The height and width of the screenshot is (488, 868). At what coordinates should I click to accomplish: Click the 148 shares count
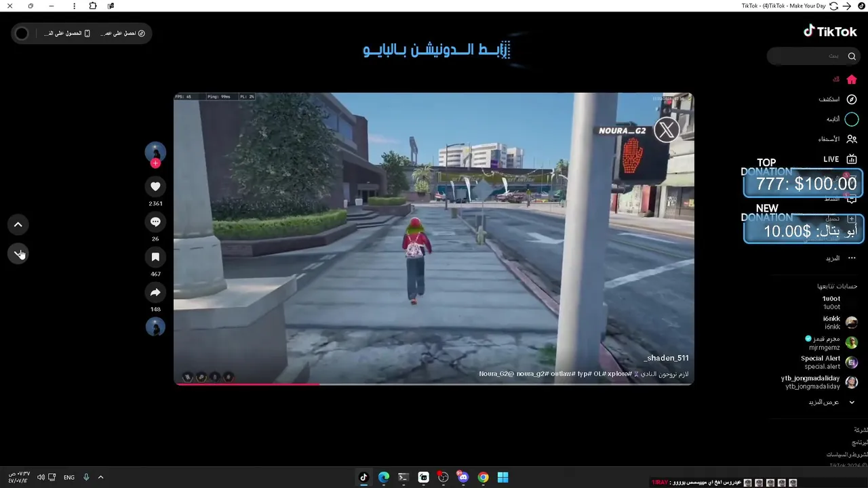click(x=155, y=309)
